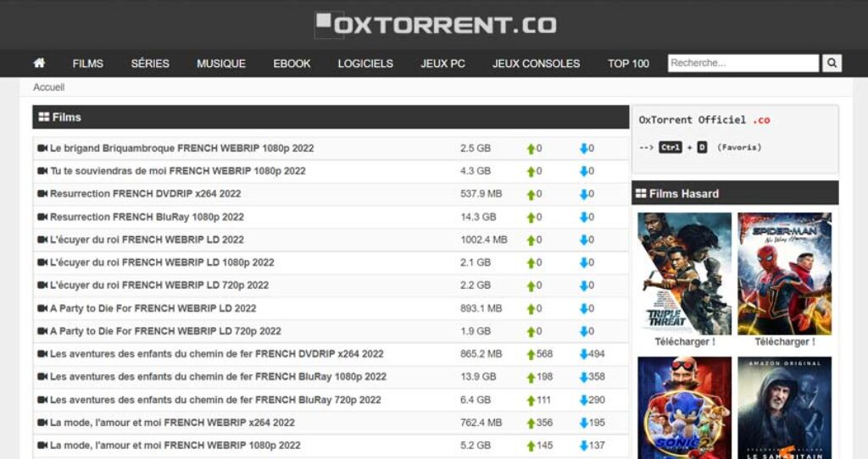Open the SÉRIES menu
Screen dimensions: 868x459
150,64
